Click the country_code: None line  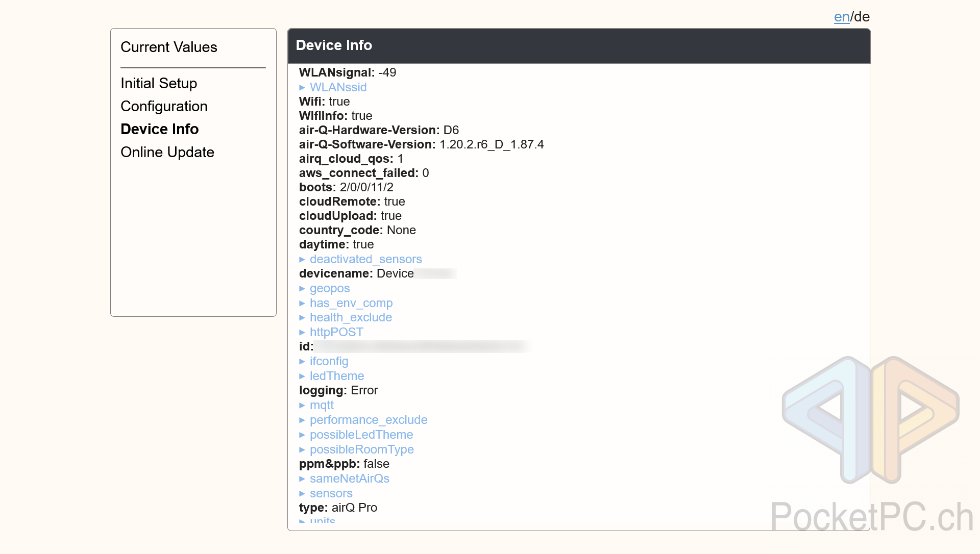pyautogui.click(x=357, y=230)
